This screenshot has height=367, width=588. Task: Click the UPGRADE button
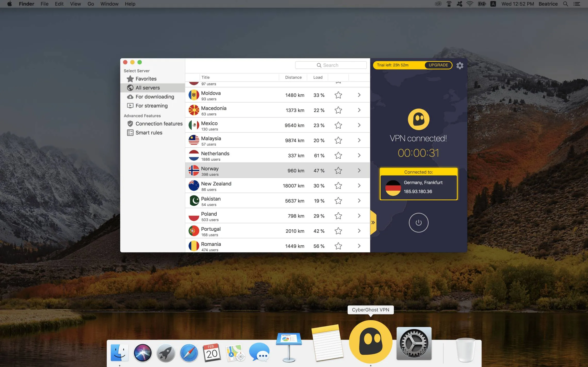click(438, 65)
